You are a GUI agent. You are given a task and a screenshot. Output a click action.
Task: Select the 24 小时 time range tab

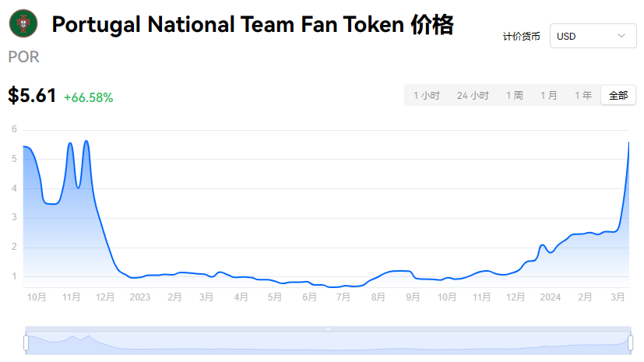coord(473,96)
